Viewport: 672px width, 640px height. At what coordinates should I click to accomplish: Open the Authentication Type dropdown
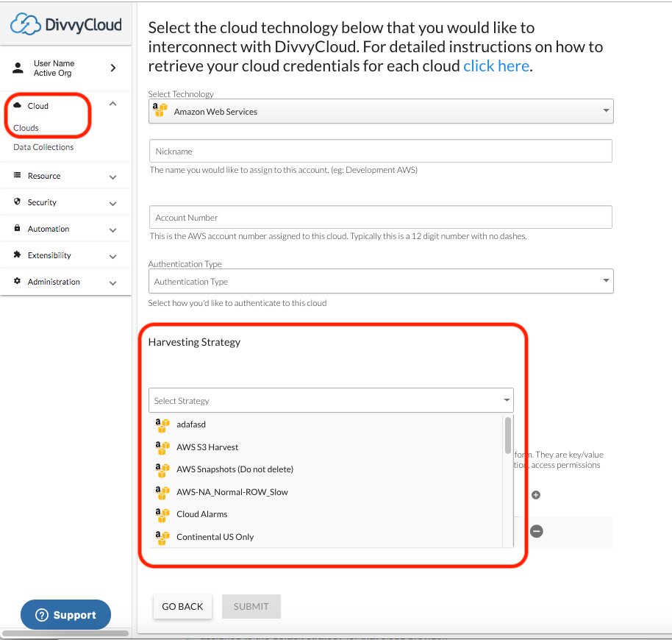(381, 281)
